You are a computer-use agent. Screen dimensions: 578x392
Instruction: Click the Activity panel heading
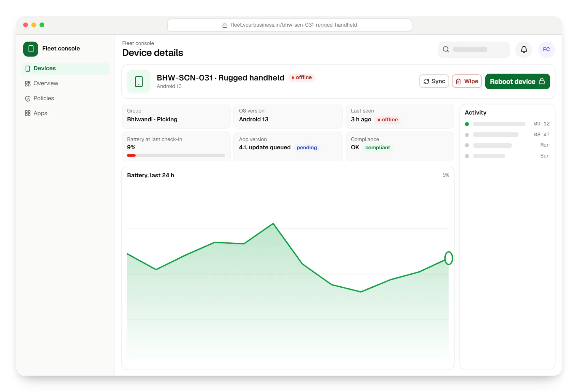click(475, 112)
